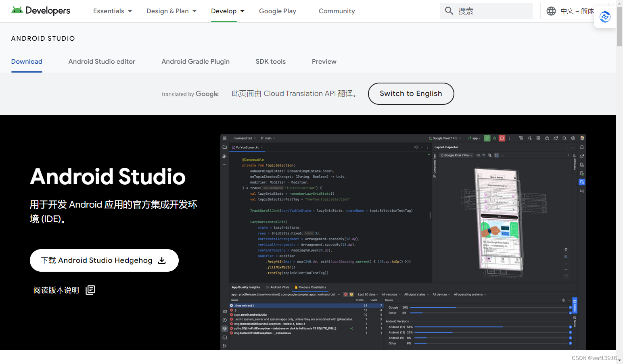Click the globe language icon
This screenshot has width=623, height=364.
click(551, 11)
